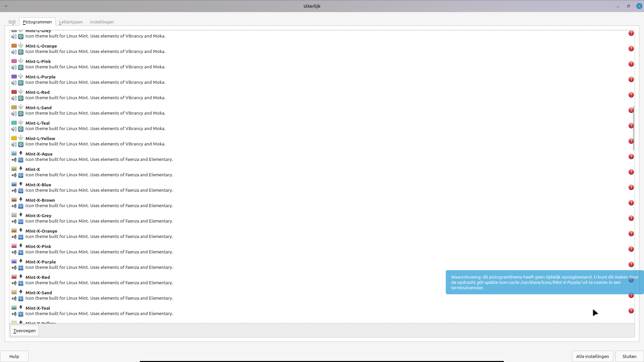Choose the Mint-X-Grey theme name
The image size is (644, 362).
click(x=39, y=216)
